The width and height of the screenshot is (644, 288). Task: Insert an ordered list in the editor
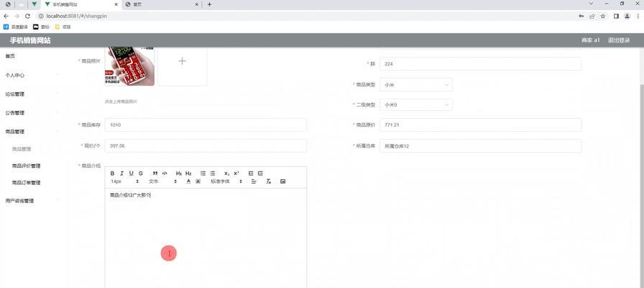[203, 174]
